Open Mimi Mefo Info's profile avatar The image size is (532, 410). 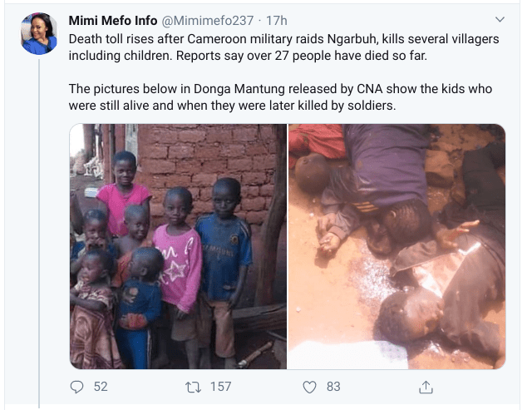pos(39,33)
